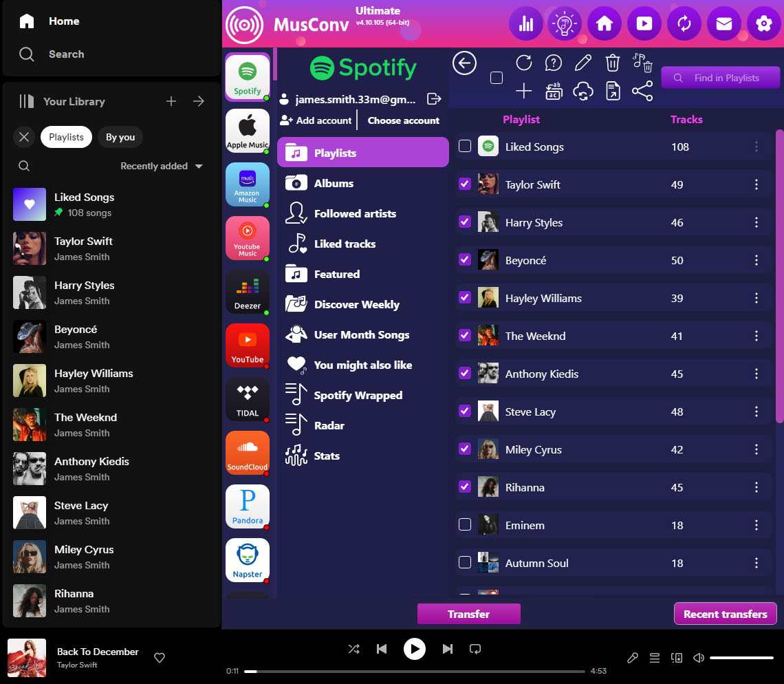Click the remove duplicate tracks music-trash icon
784x684 pixels.
click(x=642, y=63)
